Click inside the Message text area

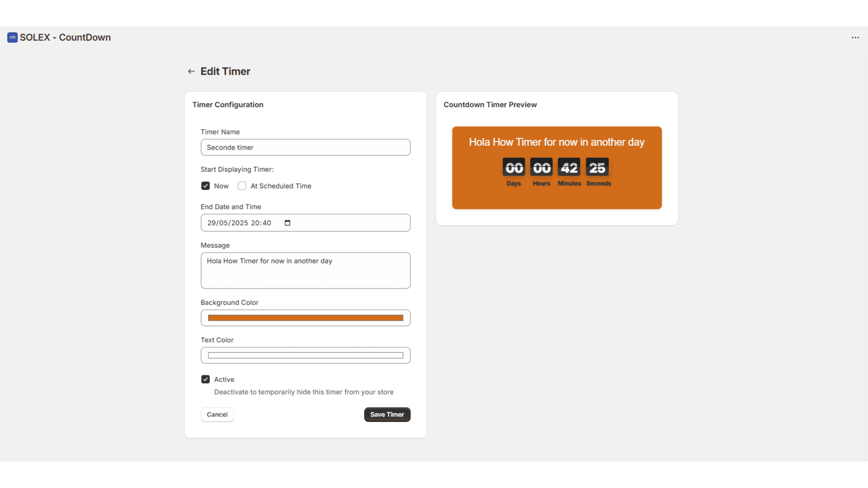coord(305,270)
